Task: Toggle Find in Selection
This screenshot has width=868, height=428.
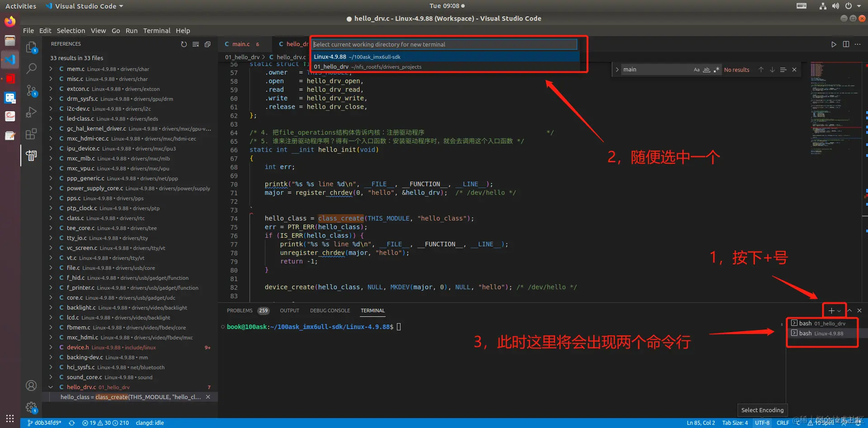Action: pyautogui.click(x=783, y=70)
